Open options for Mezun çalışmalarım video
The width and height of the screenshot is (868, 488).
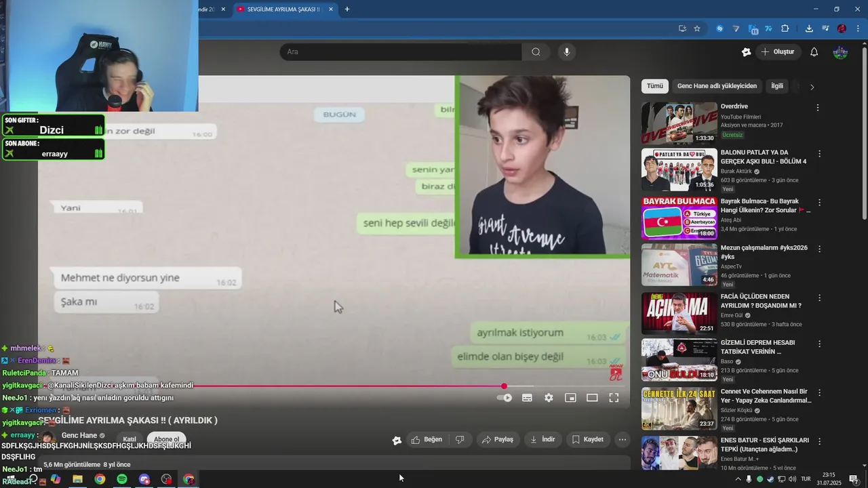[819, 249]
